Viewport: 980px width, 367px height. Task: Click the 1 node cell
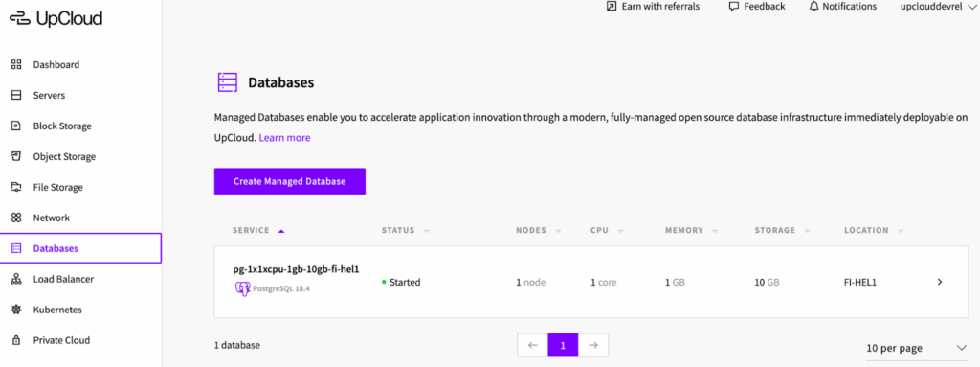click(530, 283)
